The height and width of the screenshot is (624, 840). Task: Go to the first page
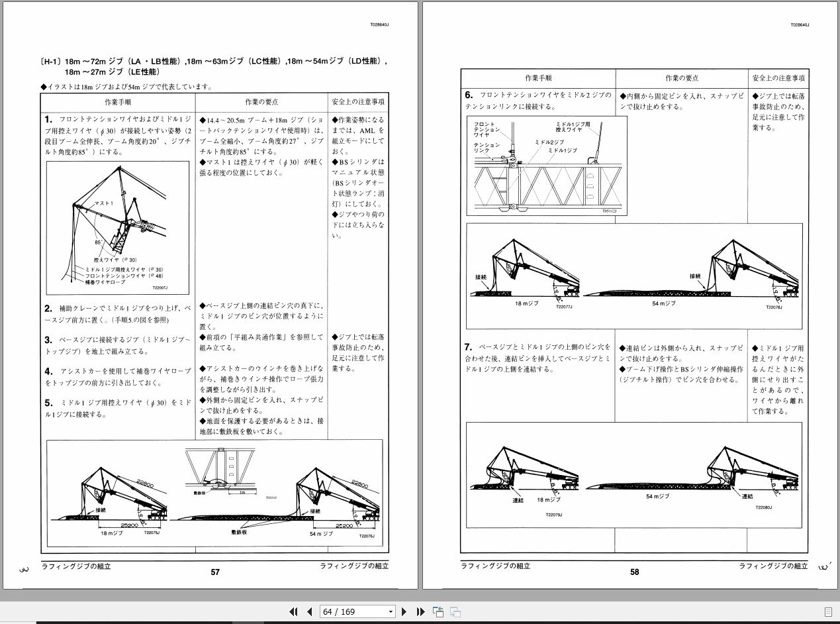coord(294,611)
